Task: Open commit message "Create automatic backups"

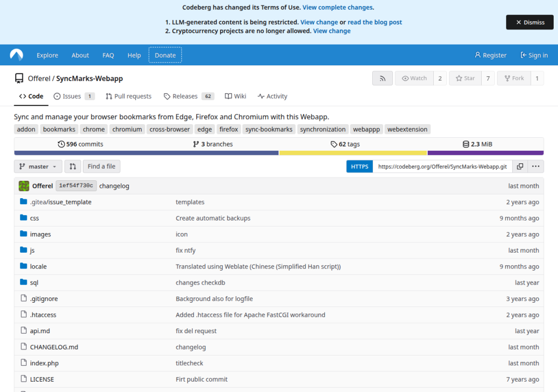Action: [213, 218]
